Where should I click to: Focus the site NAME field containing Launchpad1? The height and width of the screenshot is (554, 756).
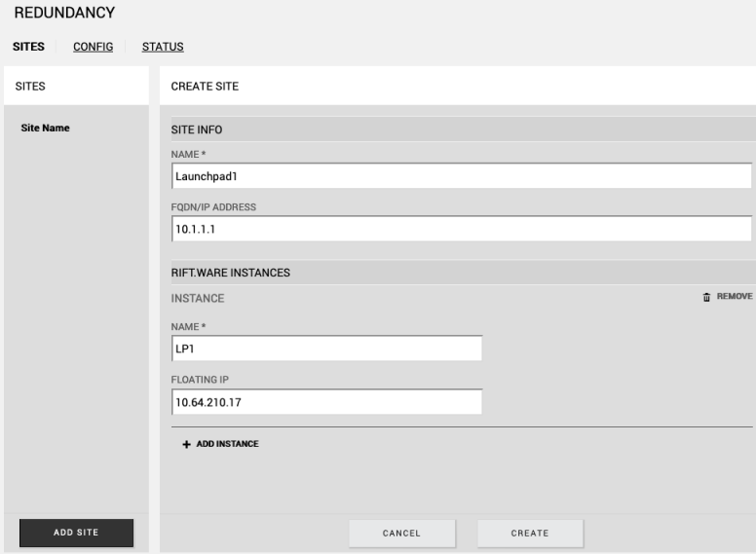(461, 175)
